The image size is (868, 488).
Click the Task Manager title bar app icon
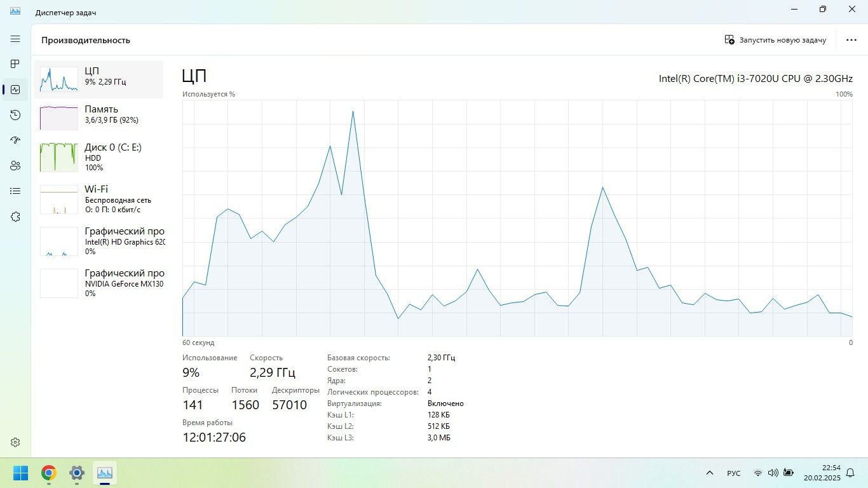tap(15, 11)
